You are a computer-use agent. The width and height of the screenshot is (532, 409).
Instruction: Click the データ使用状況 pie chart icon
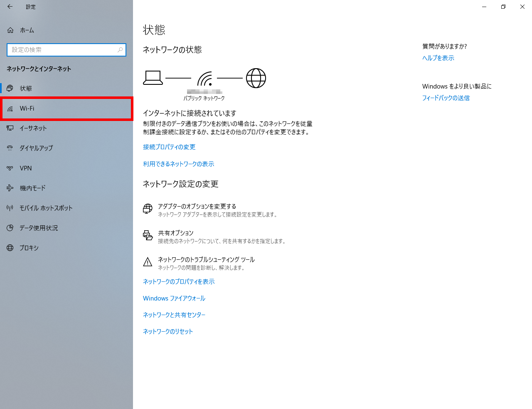10,228
